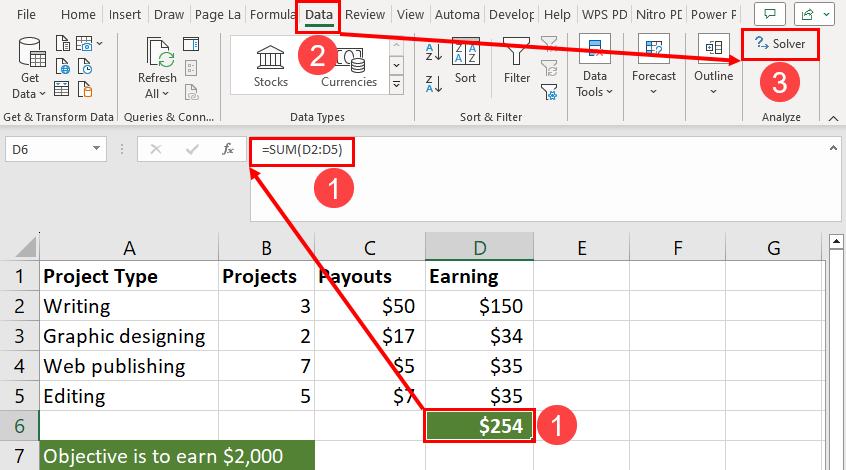Sort Z to A descending
Image resolution: width=846 pixels, height=470 pixels.
click(434, 84)
